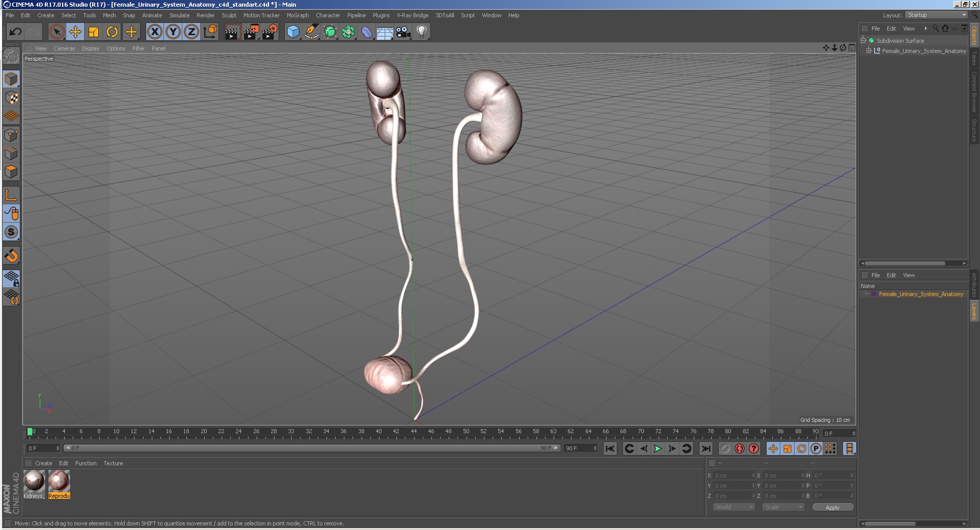Open the Array modeling objects icon

[348, 32]
